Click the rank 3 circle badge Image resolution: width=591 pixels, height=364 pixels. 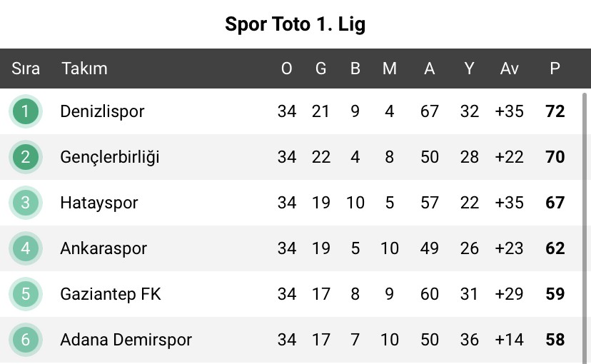(x=25, y=203)
